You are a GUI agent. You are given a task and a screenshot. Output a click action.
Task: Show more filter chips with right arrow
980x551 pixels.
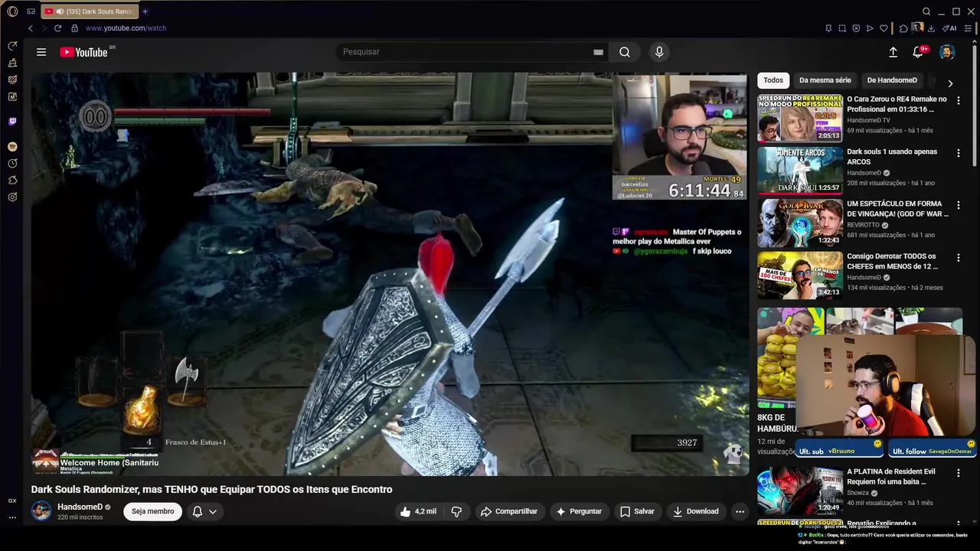point(950,83)
